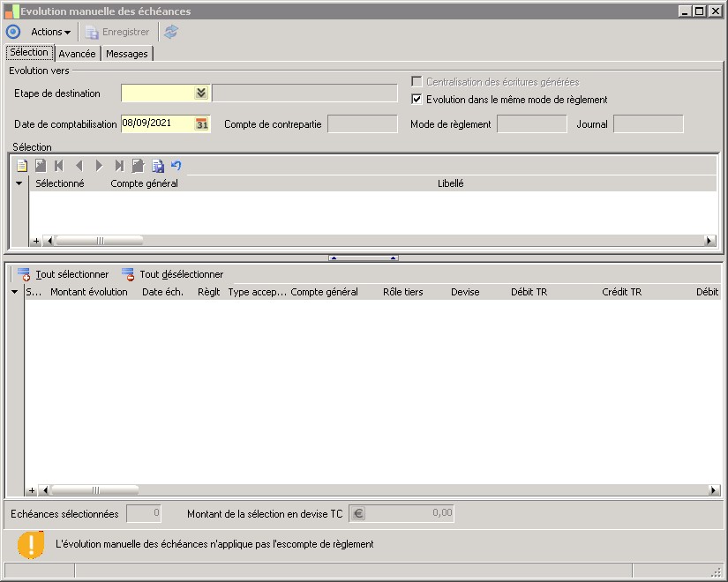Click the Montant évolution column header
Screen dimensions: 728x582
point(88,292)
